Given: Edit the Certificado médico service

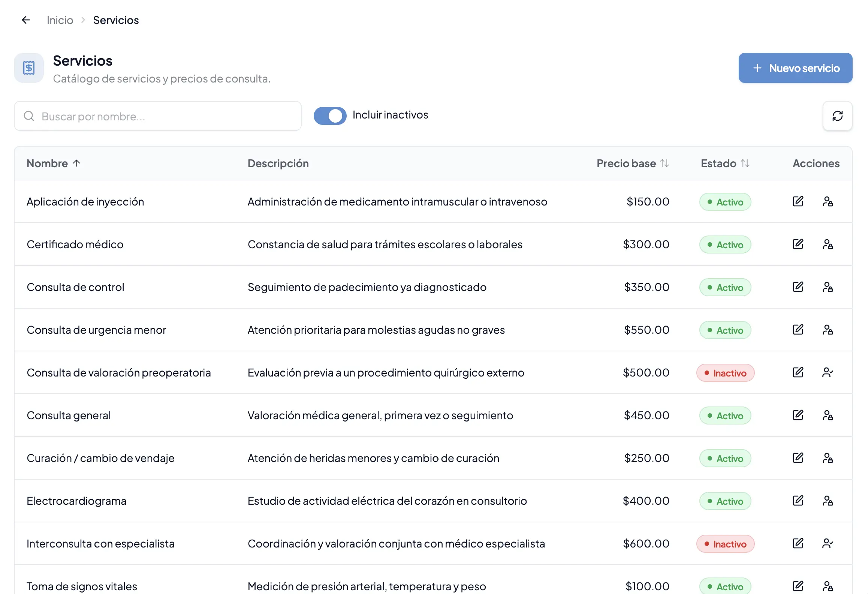Looking at the screenshot, I should pos(798,244).
